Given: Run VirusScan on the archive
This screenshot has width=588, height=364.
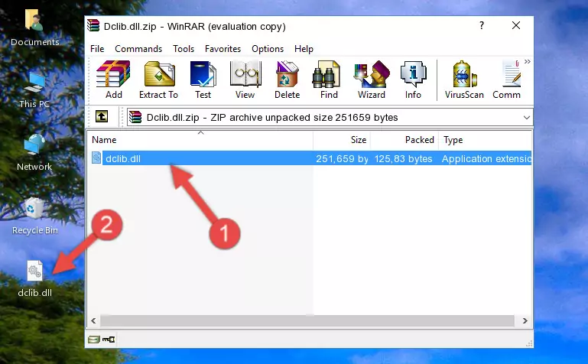Looking at the screenshot, I should [464, 80].
